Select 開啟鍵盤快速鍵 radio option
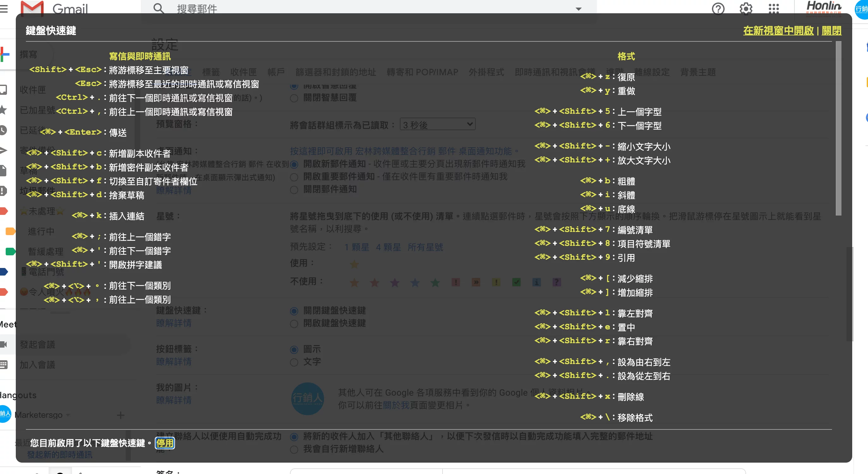Viewport: 868px width, 474px height. click(x=294, y=324)
